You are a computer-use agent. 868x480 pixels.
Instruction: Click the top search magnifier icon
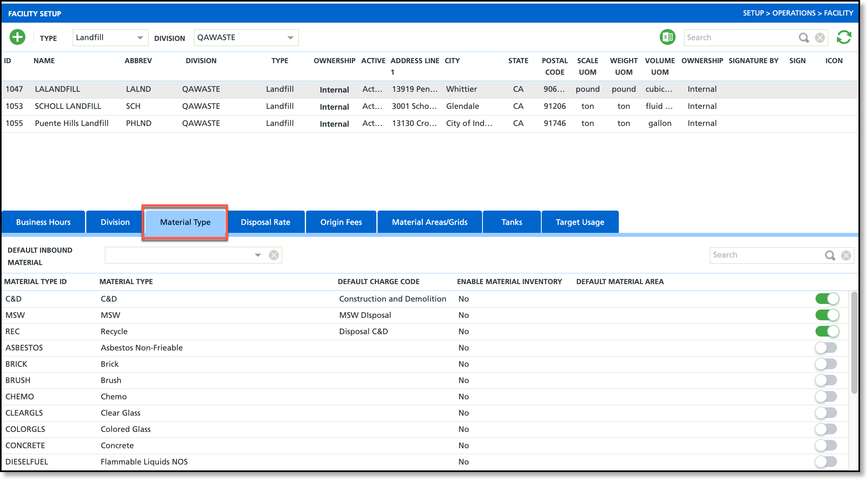tap(804, 37)
